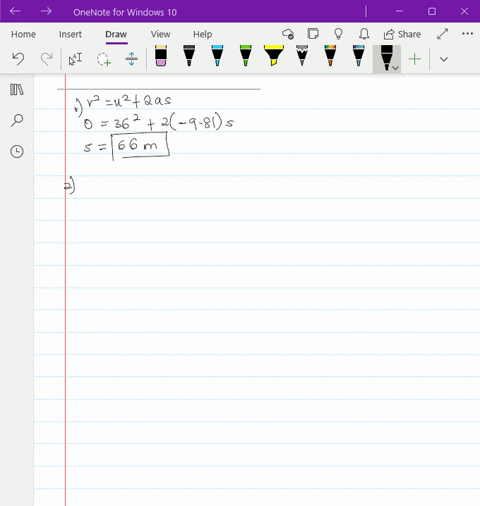
Task: Select the yellow highlighter pen
Action: coord(273,55)
